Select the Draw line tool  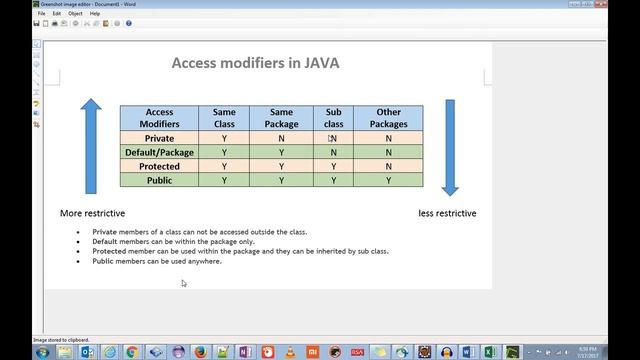(x=37, y=74)
